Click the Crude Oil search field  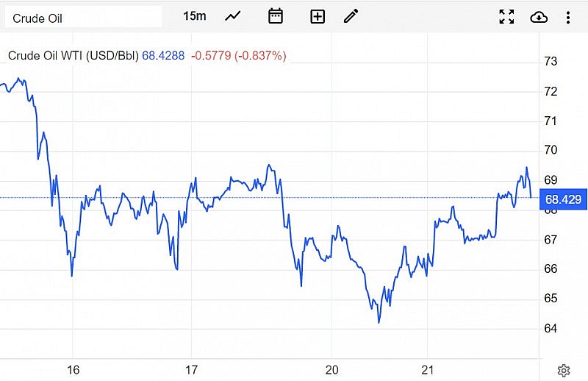[x=82, y=18]
